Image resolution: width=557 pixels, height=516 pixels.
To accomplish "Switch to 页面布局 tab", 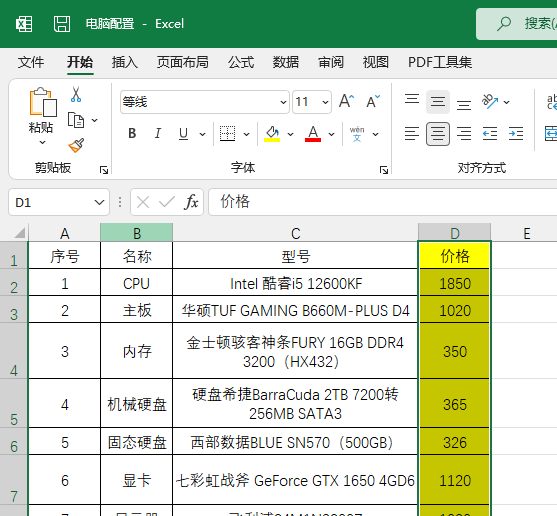I will 183,62.
